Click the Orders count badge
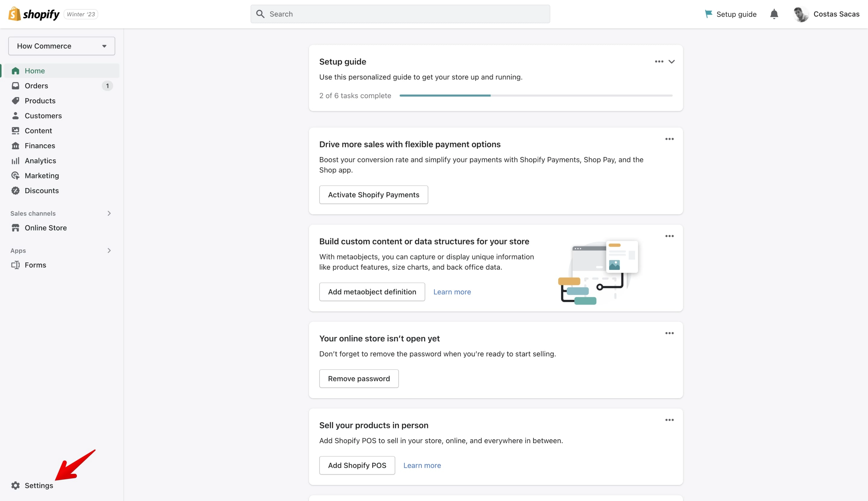868x501 pixels. [x=107, y=86]
